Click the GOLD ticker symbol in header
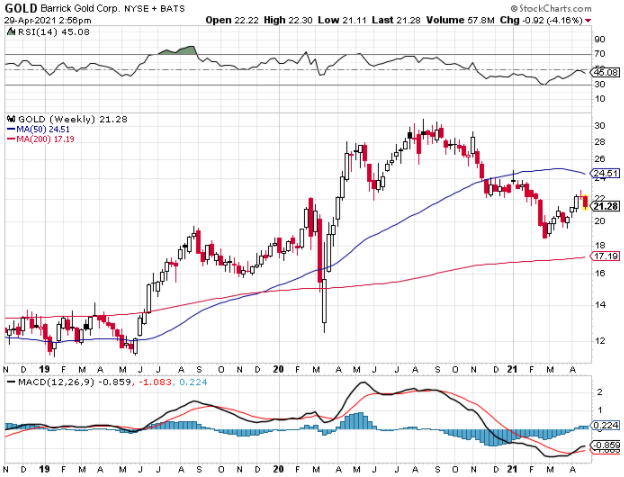Viewport: 624px width, 477px height. (x=18, y=7)
